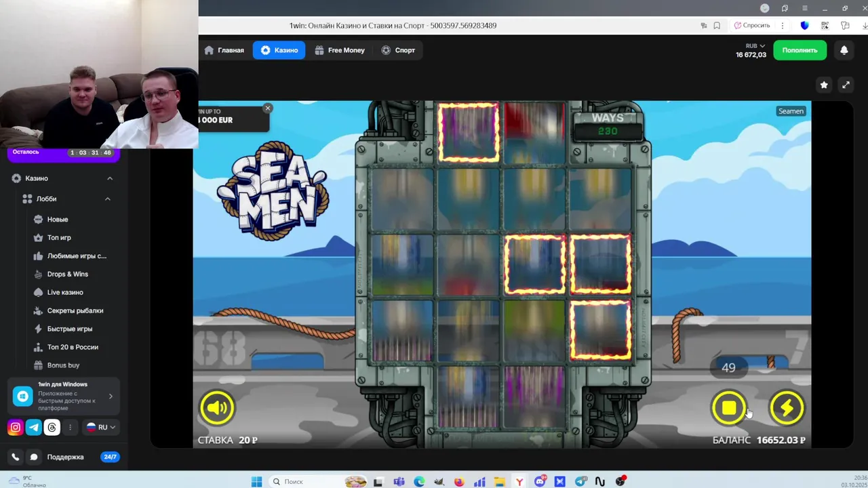Click the autospin counter showing 49
Viewport: 868px width, 488px height.
coord(728,367)
